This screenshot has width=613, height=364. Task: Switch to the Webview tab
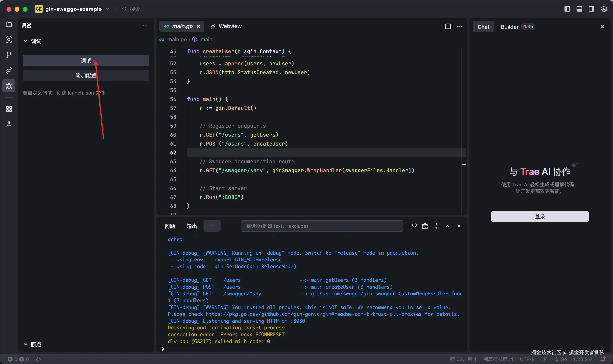click(226, 26)
